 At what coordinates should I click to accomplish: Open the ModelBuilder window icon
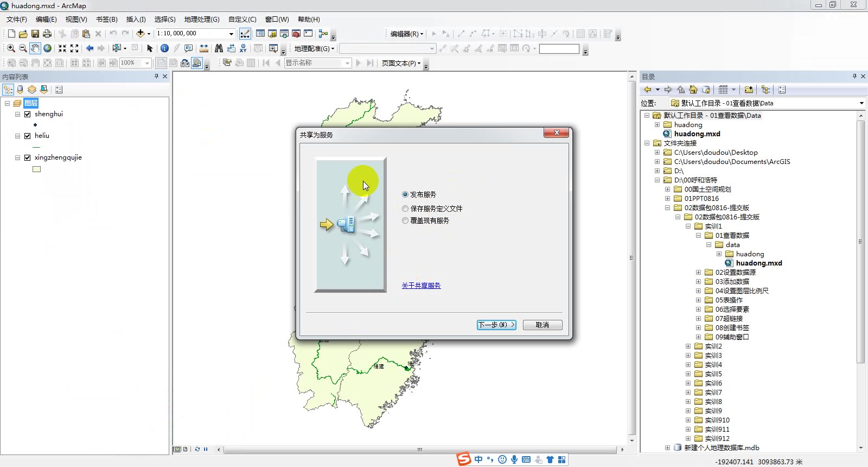pos(324,34)
